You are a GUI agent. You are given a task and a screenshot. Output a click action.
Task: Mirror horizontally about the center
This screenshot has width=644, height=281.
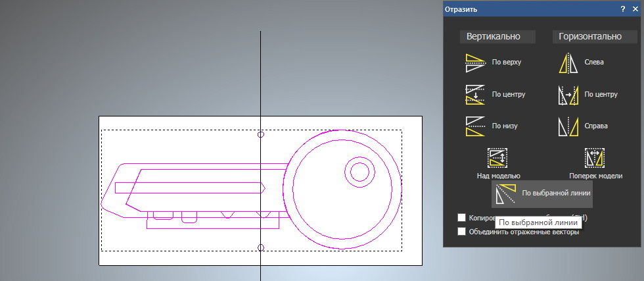[568, 94]
